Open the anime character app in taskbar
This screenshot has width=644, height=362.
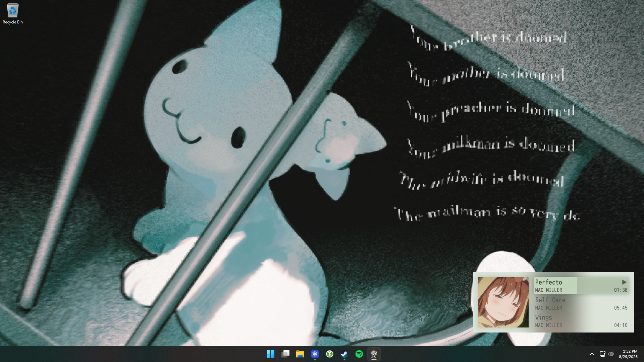pyautogui.click(x=374, y=354)
